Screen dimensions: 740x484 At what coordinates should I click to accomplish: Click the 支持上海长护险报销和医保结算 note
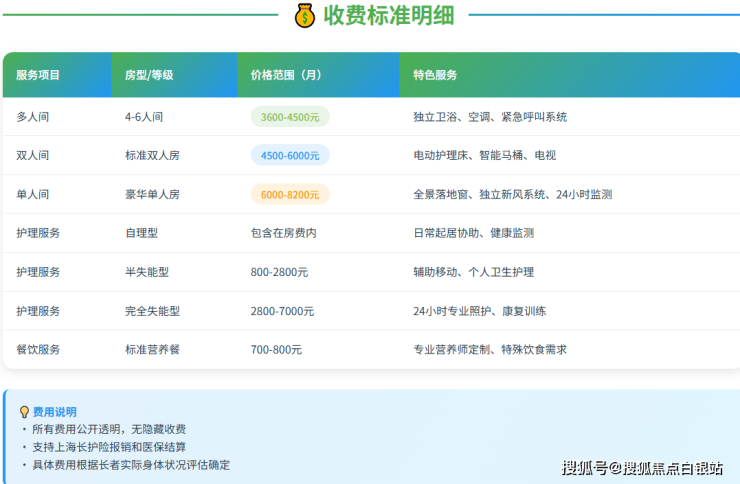click(109, 447)
